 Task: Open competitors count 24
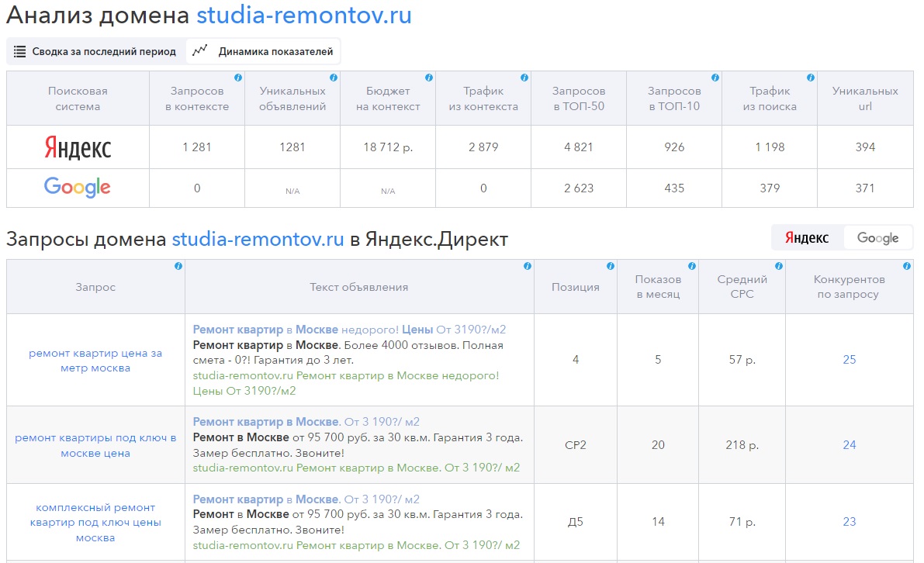pyautogui.click(x=850, y=445)
